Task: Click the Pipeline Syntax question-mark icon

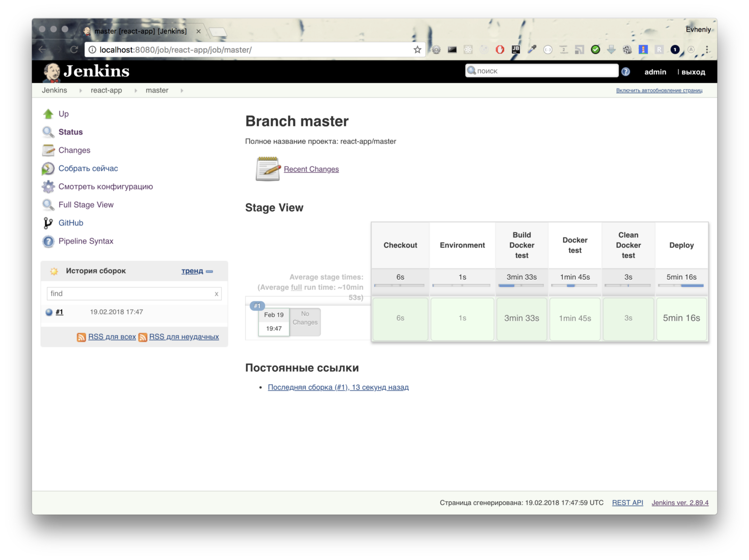Action: click(48, 241)
